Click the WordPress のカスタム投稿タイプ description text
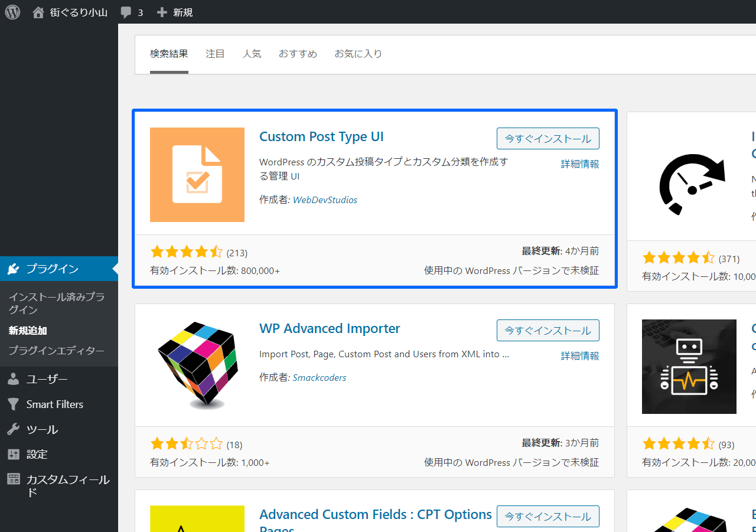Image resolution: width=756 pixels, height=532 pixels. click(x=384, y=169)
